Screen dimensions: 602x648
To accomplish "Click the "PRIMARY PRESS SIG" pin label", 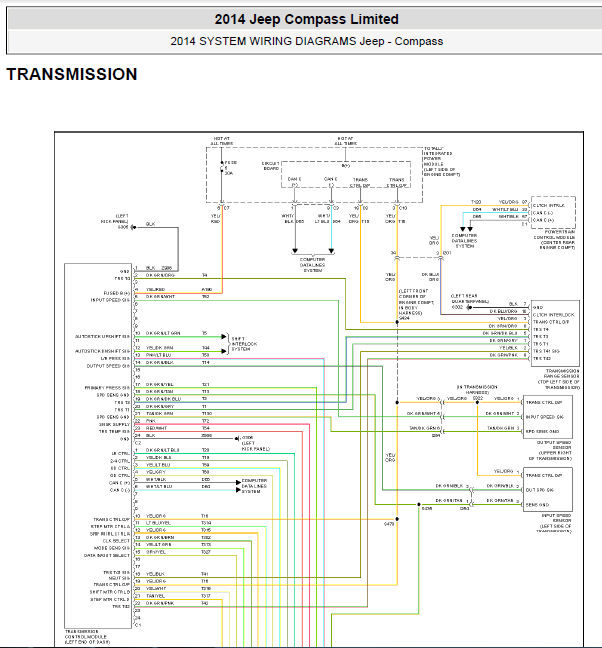I will (107, 388).
